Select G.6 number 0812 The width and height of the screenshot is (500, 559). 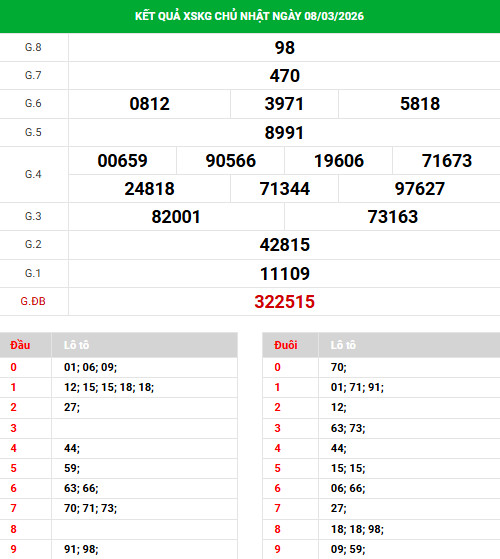pyautogui.click(x=149, y=104)
